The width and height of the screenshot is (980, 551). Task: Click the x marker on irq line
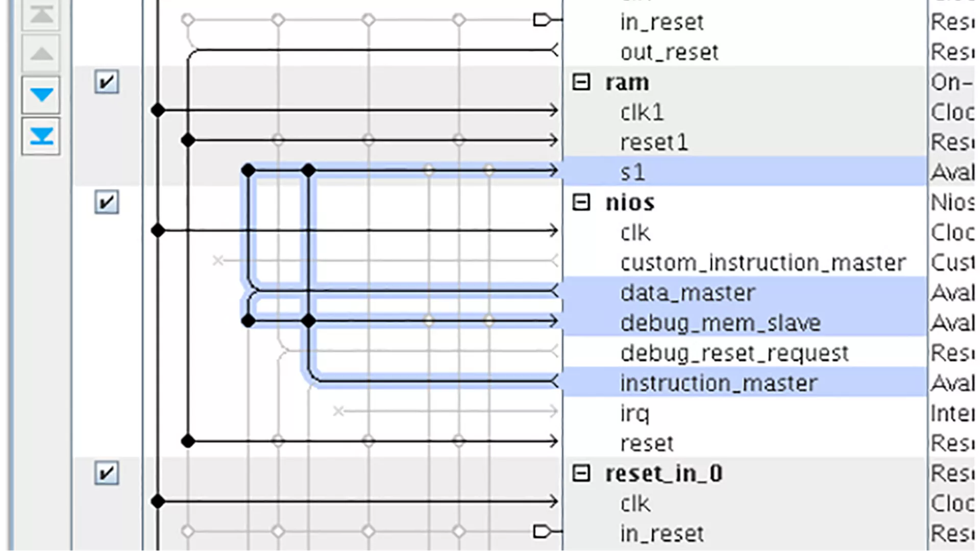coord(338,411)
